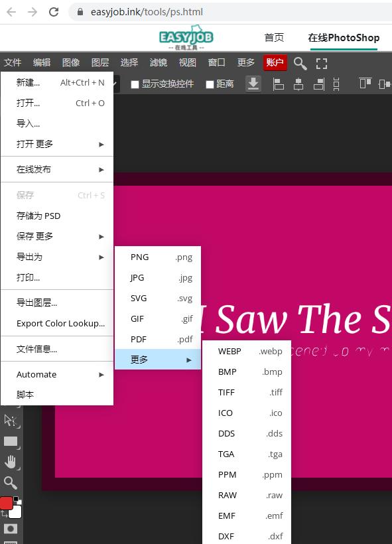
Task: Align vertical centers icon
Action: tap(384, 84)
